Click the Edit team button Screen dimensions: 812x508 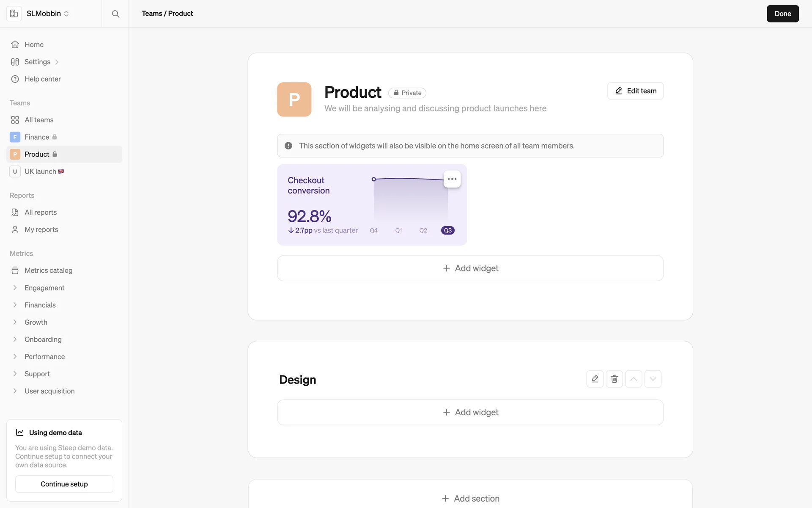(x=635, y=91)
